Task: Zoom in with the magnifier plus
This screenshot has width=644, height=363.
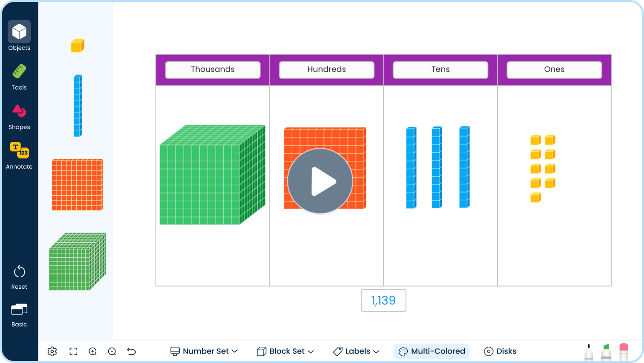Action: tap(93, 352)
